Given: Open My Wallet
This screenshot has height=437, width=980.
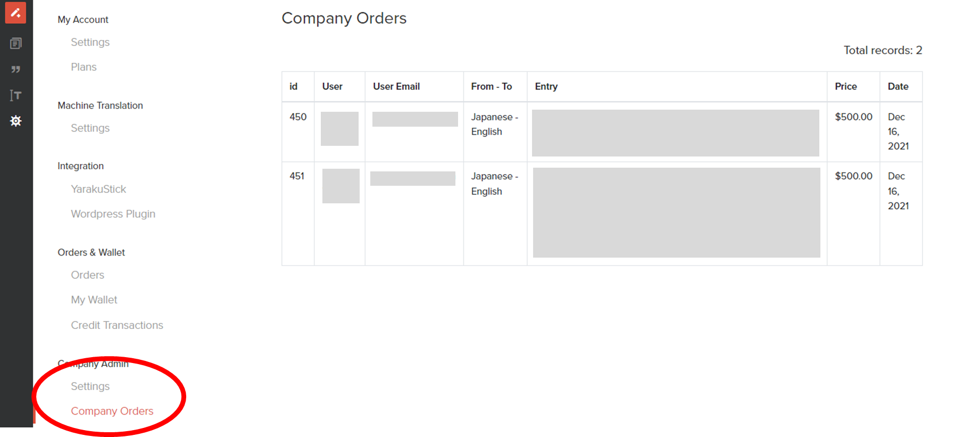Looking at the screenshot, I should tap(94, 300).
